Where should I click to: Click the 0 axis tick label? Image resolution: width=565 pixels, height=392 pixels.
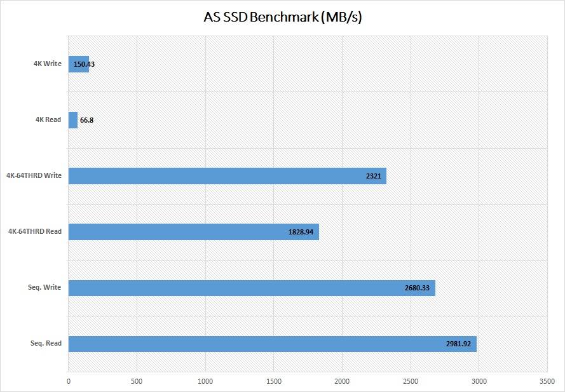[69, 382]
